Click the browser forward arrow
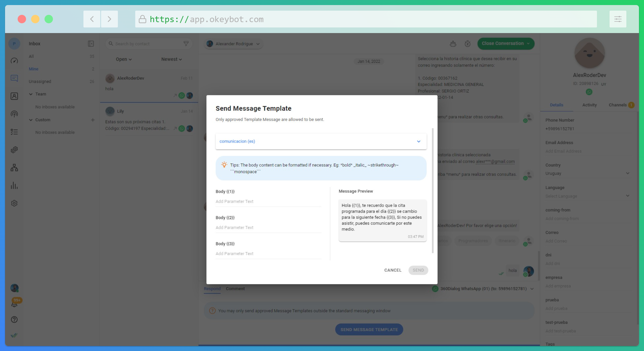The image size is (644, 351). click(x=109, y=19)
